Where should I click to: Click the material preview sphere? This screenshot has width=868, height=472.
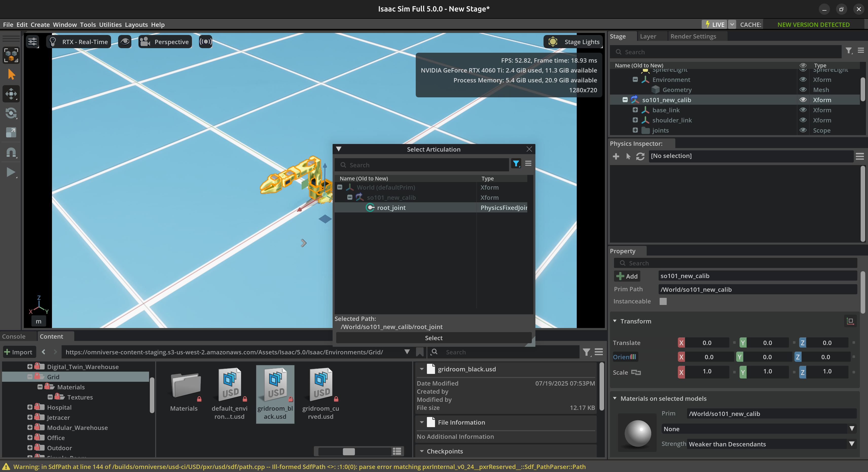coord(638,433)
